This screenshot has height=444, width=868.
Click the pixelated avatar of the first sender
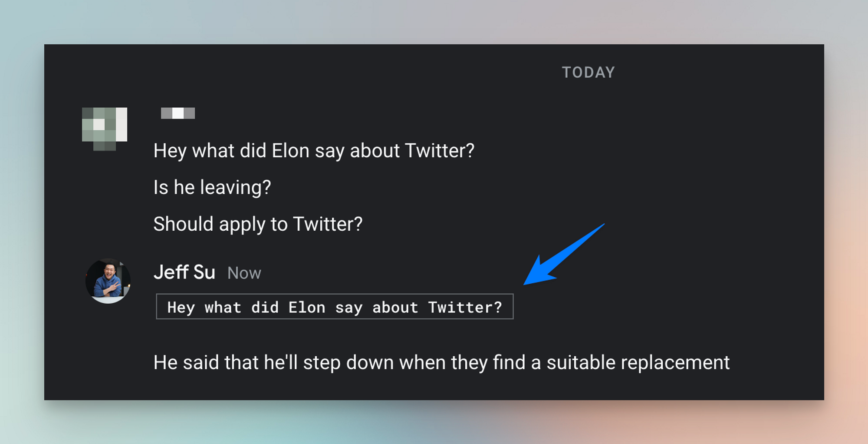[105, 129]
